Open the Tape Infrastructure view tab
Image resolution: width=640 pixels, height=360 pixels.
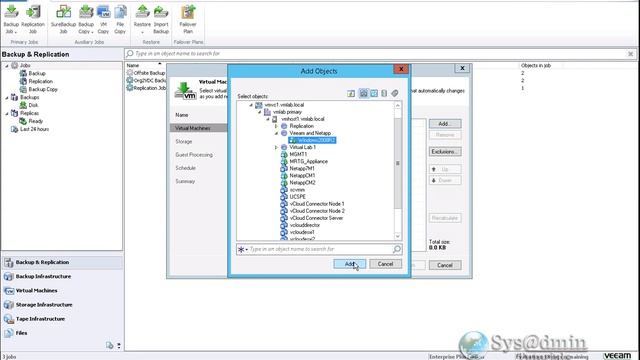[62, 319]
